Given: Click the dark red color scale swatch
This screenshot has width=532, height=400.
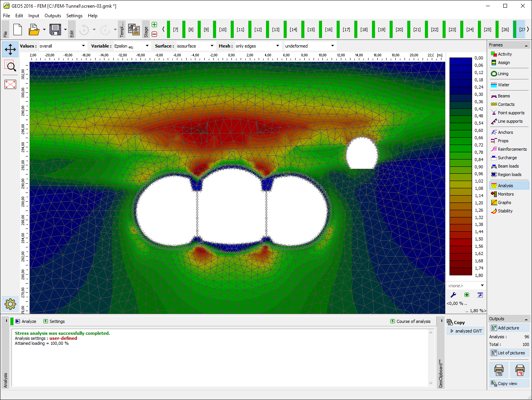Looking at the screenshot, I should [460, 272].
